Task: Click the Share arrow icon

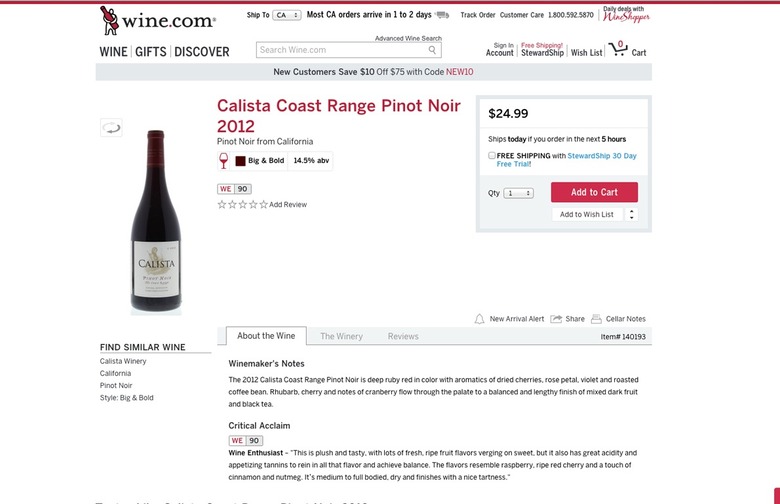Action: click(556, 319)
